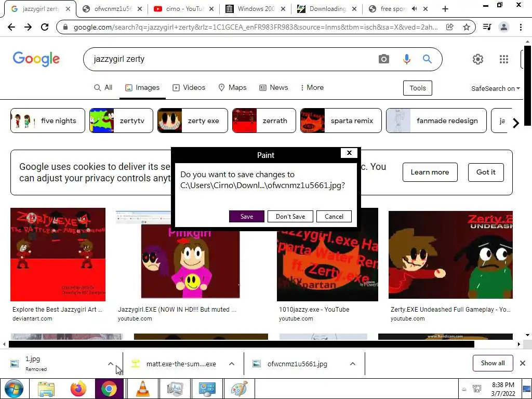Start voice search with the microphone icon
This screenshot has width=532, height=399.
[406, 59]
